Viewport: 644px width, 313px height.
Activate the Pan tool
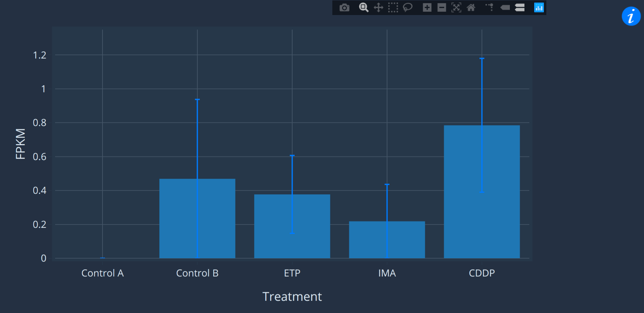coord(378,8)
